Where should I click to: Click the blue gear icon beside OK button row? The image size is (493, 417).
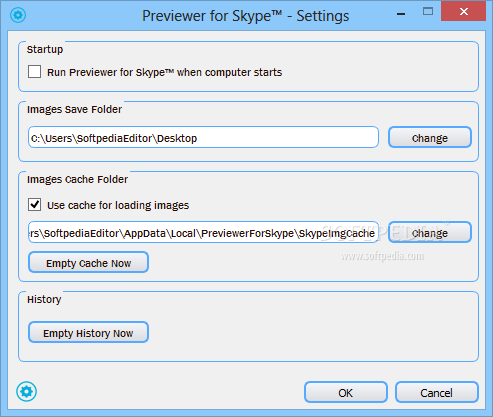(x=26, y=392)
